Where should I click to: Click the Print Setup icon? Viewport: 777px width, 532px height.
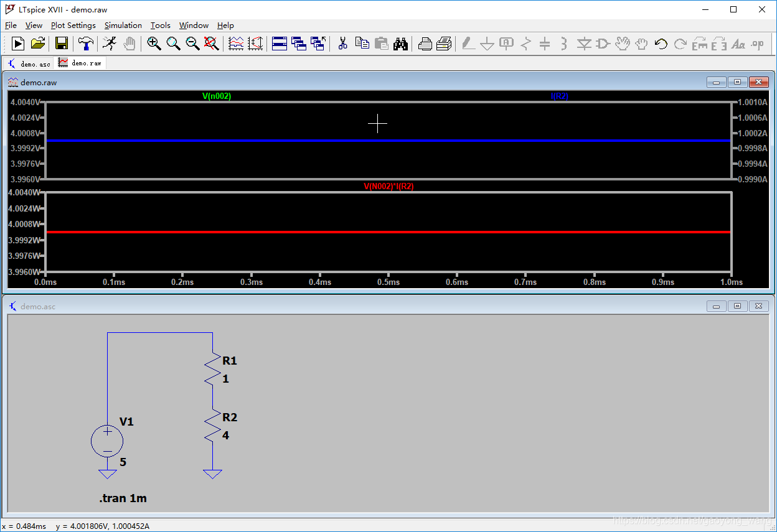[425, 43]
